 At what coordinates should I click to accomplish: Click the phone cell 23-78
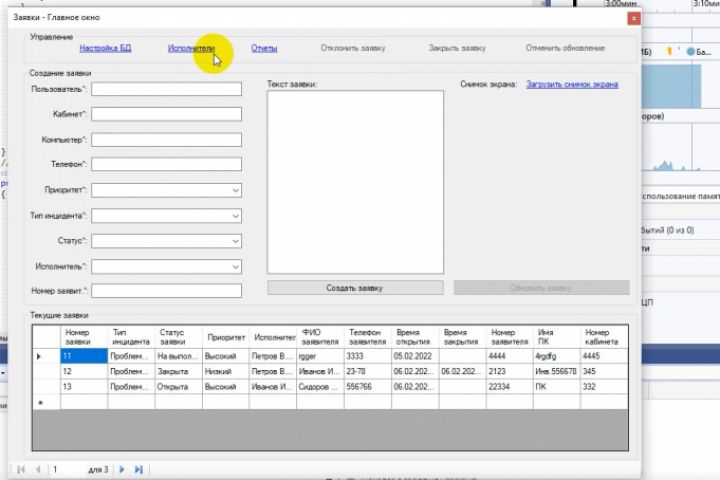[368, 371]
